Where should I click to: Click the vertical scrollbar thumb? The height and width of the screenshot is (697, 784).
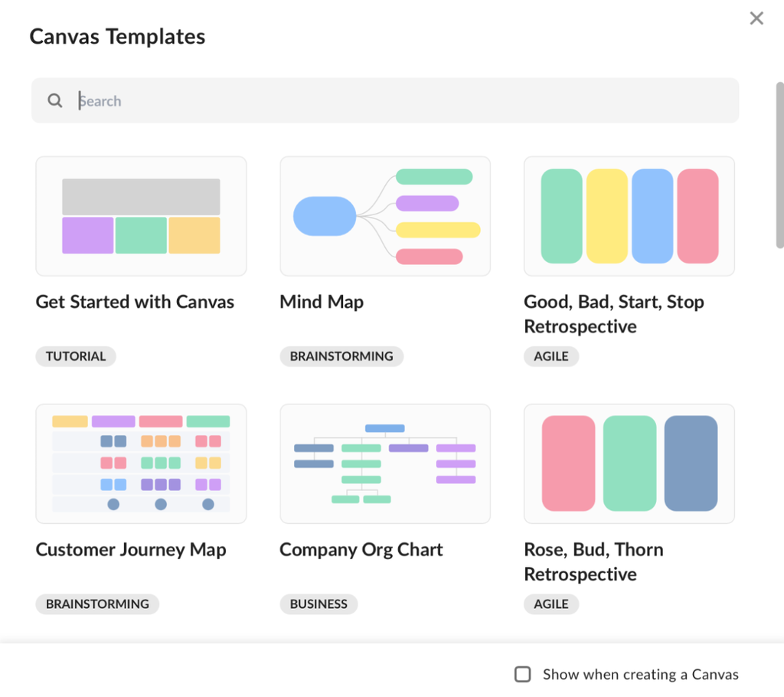[779, 165]
